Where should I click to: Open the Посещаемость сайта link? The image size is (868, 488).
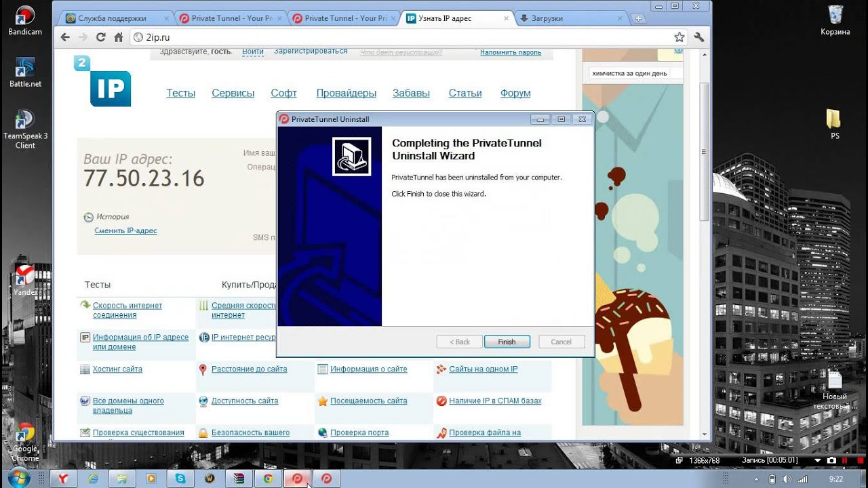[x=369, y=401]
